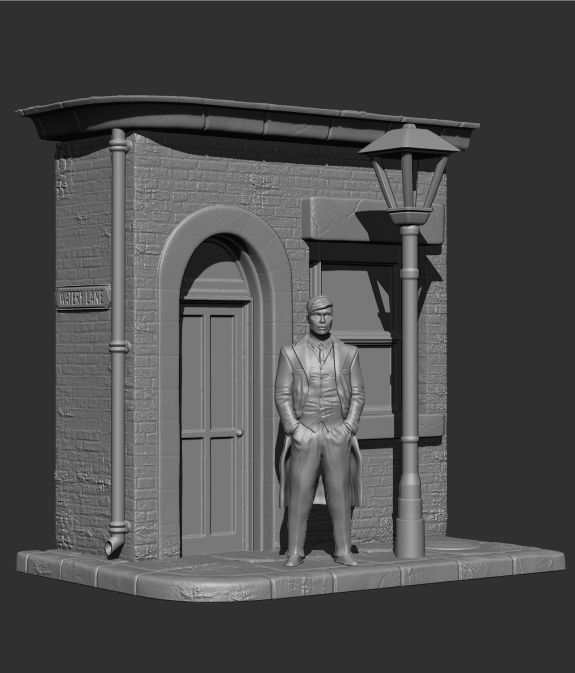Click the "Watery Lane" street sign

pyautogui.click(x=83, y=297)
